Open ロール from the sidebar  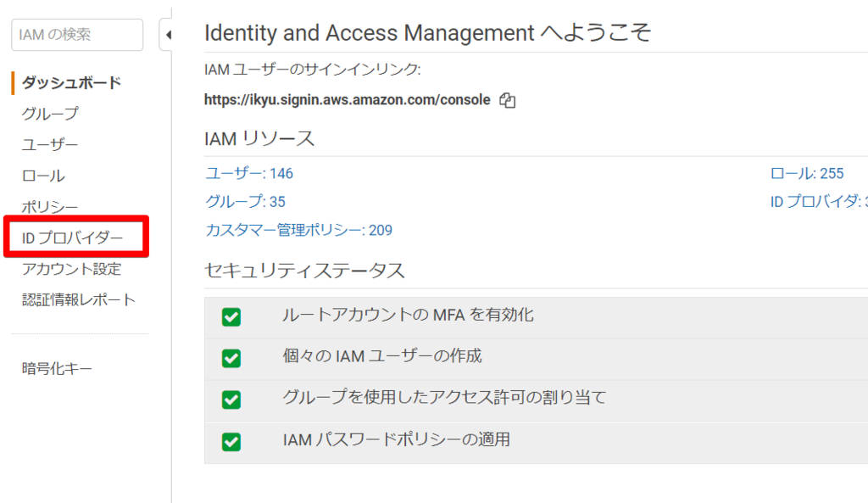click(43, 176)
